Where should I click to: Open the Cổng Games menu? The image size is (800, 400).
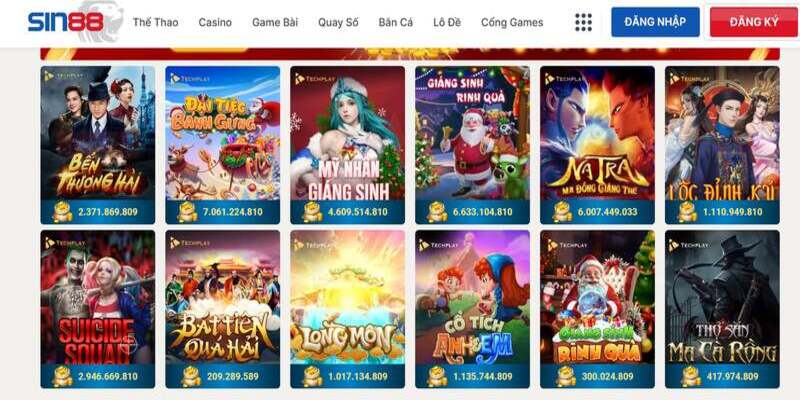[x=512, y=22]
